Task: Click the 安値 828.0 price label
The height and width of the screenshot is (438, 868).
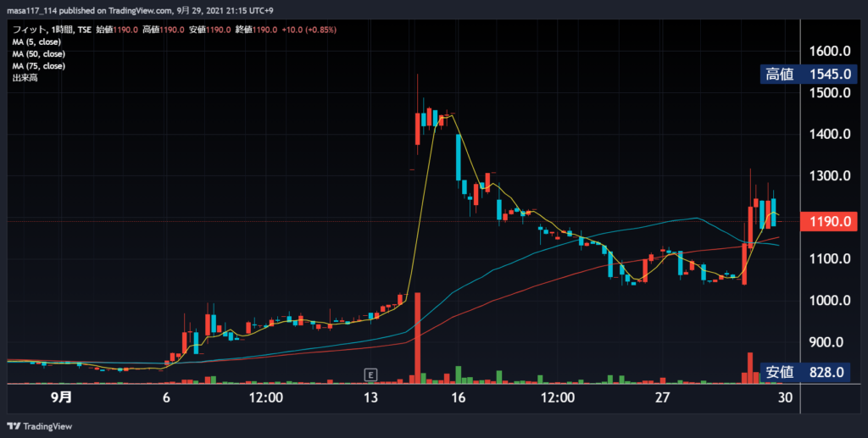Action: coord(805,372)
